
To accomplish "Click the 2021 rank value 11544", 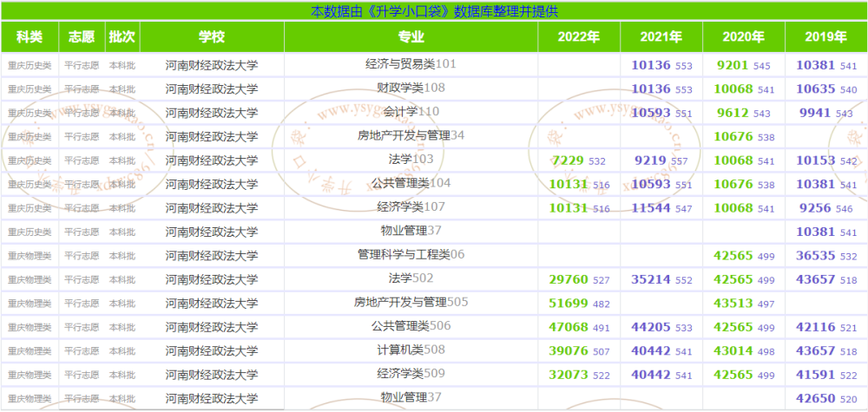I will 651,208.
